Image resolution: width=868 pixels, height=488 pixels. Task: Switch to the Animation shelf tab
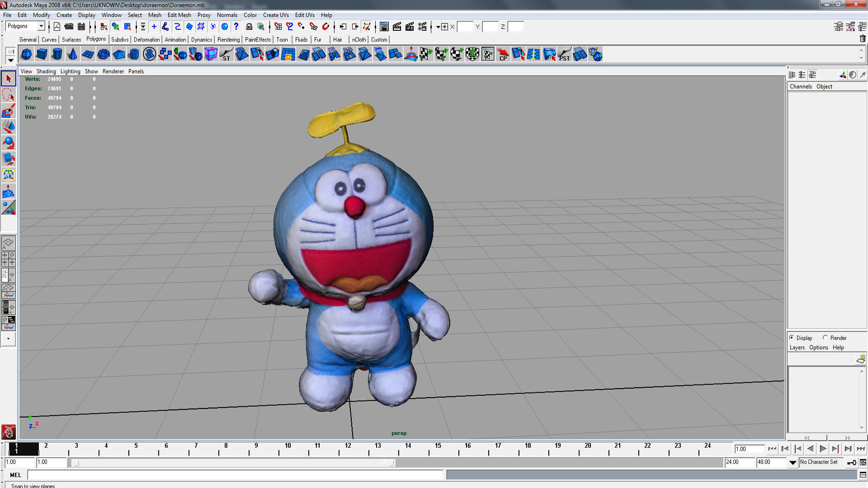point(175,40)
